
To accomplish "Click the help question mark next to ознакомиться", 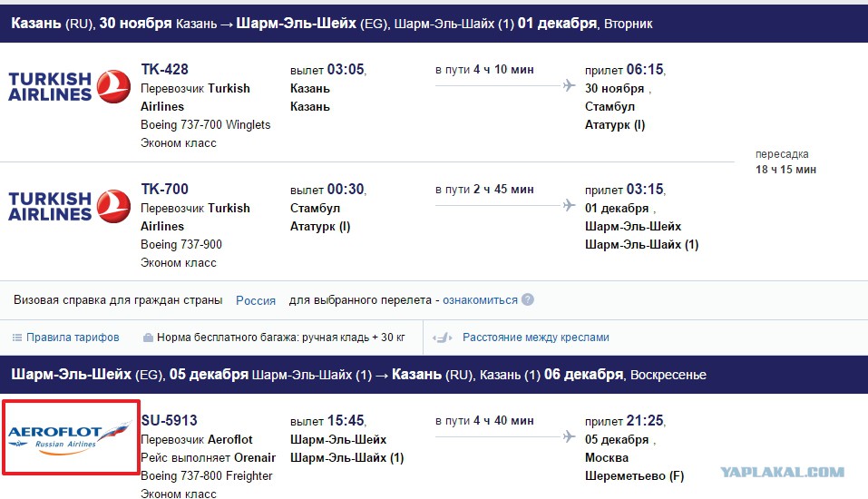I will pos(528,299).
